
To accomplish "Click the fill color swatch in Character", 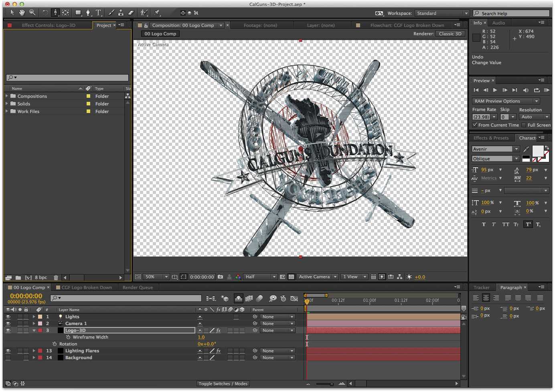I will (x=537, y=151).
